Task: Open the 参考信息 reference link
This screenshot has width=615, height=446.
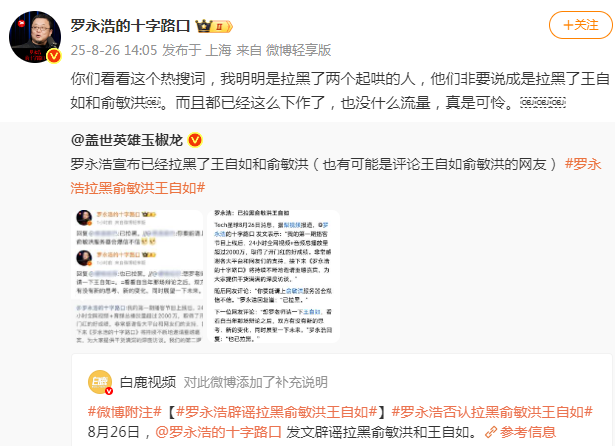Action: [528, 432]
